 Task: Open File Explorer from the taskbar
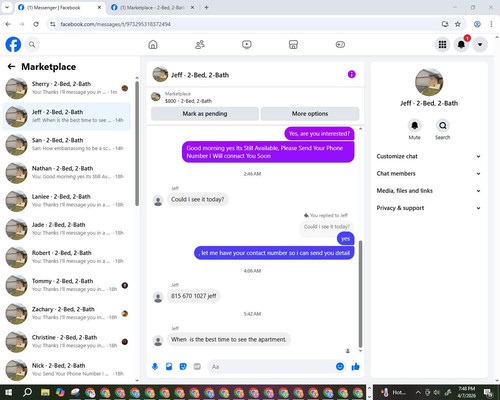[45, 392]
